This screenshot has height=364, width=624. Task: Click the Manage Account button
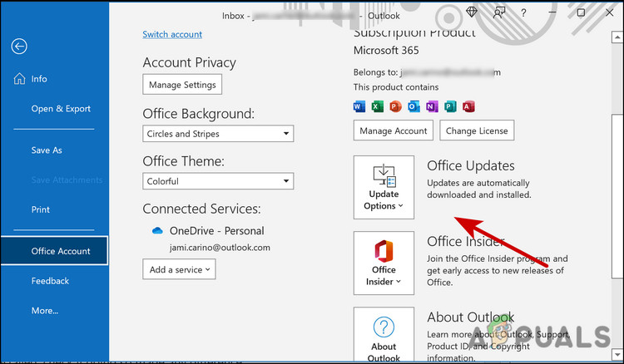394,130
